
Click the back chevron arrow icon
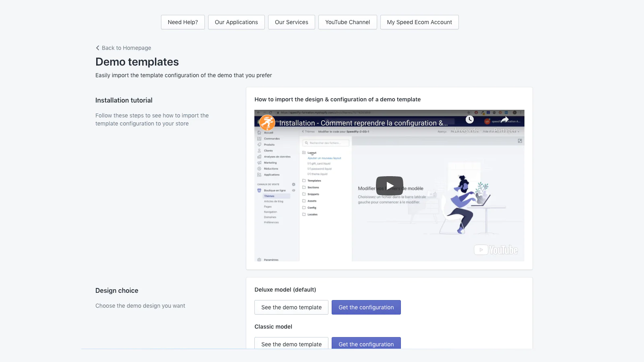97,48
